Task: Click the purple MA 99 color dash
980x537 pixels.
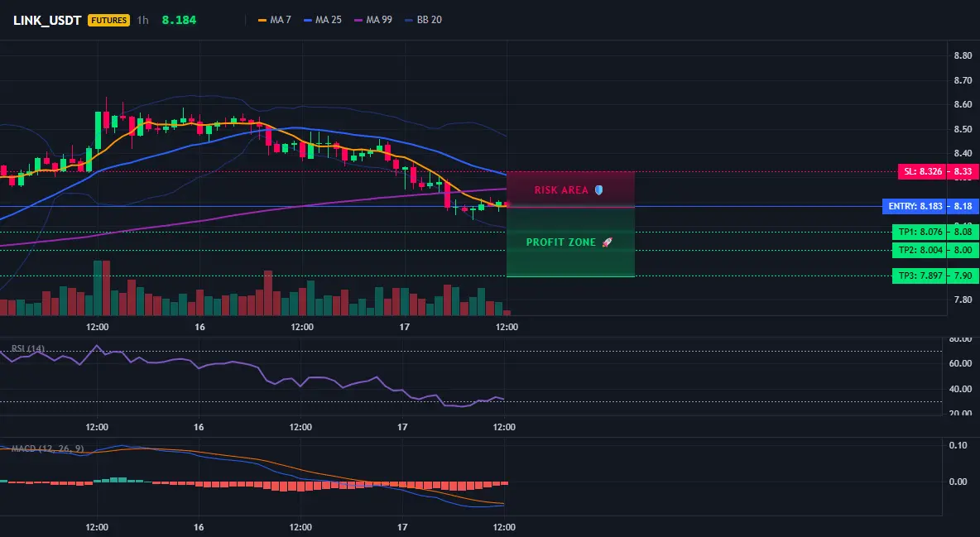Action: 358,20
